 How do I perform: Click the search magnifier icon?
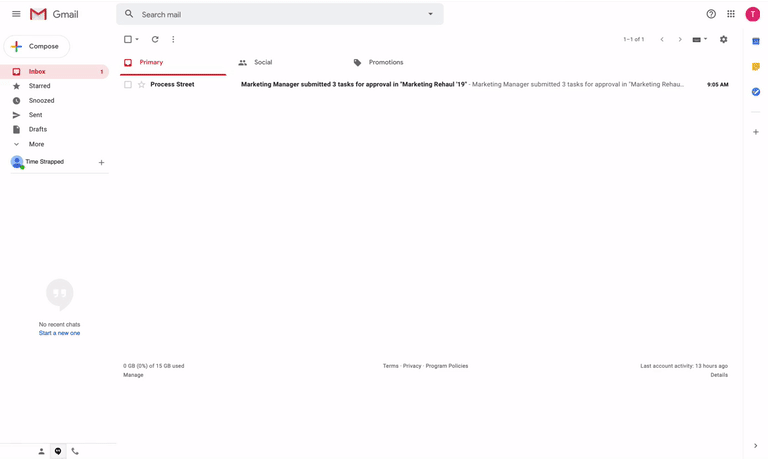(x=129, y=14)
